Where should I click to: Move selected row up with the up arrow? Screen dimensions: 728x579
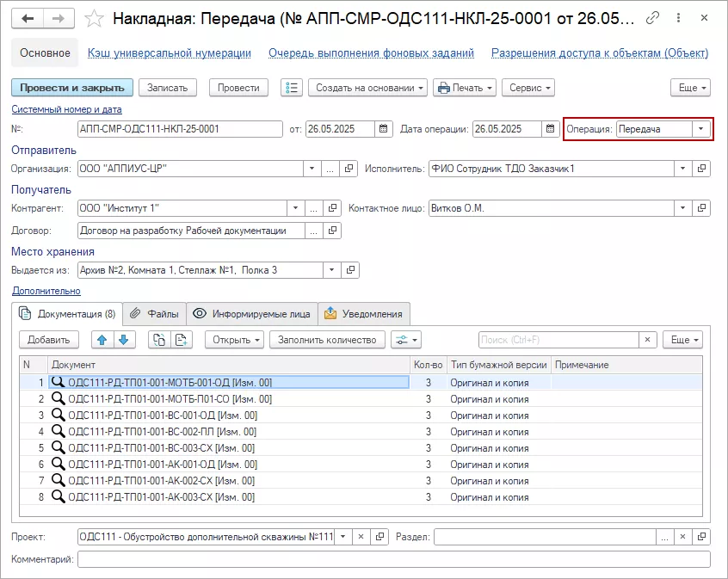[x=102, y=340]
